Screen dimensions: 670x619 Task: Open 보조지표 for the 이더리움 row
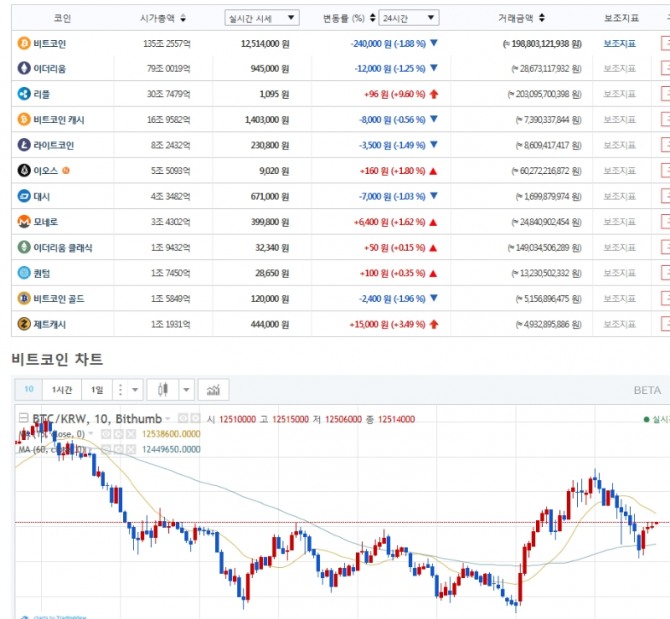pyautogui.click(x=619, y=69)
